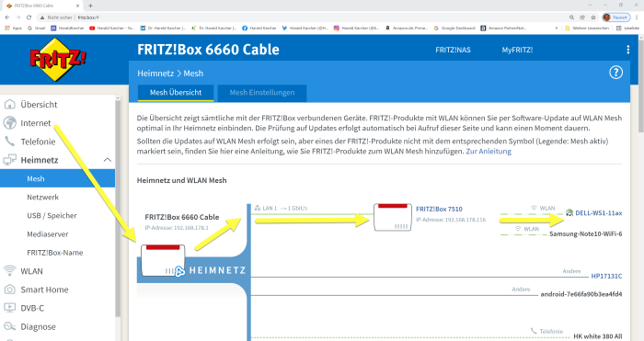Open MyFRITZ! in header
Image resolution: width=644 pixels, height=341 pixels.
point(517,50)
